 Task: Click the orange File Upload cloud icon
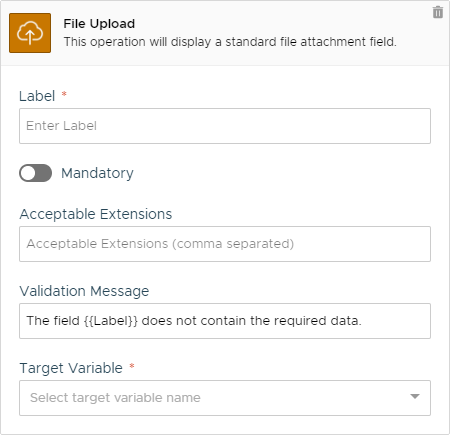pyautogui.click(x=30, y=33)
